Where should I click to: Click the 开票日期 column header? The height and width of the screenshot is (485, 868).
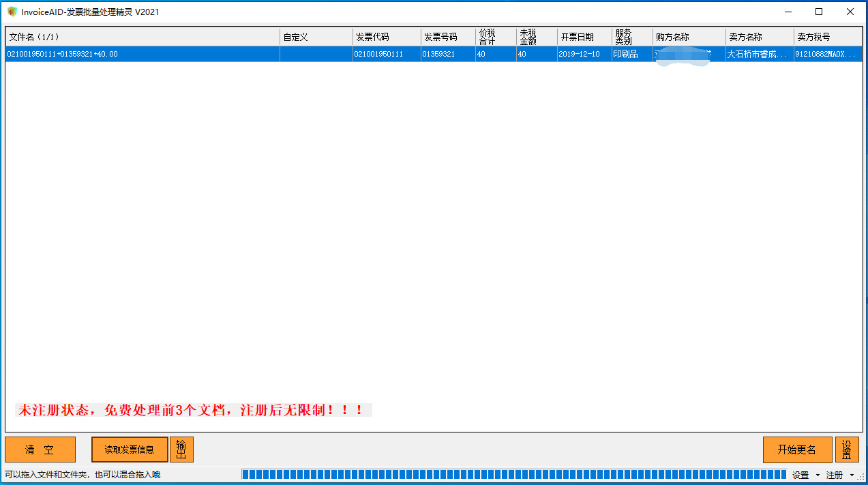tap(584, 37)
